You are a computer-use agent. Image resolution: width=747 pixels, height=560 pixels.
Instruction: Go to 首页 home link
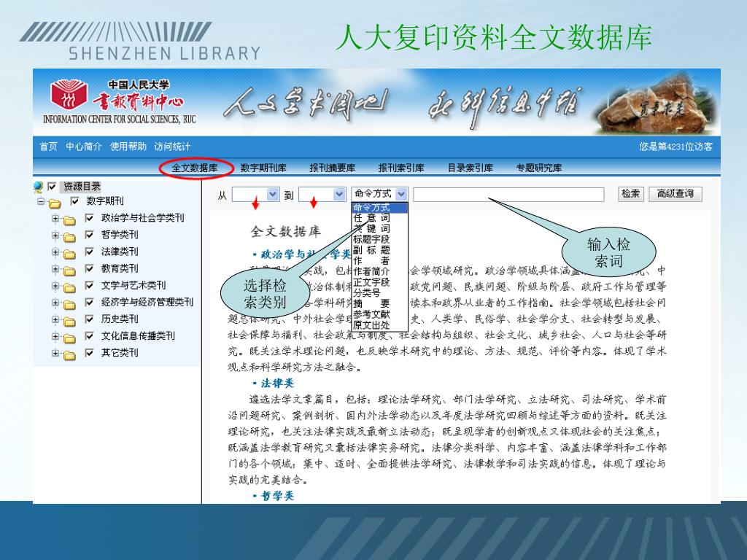click(48, 147)
